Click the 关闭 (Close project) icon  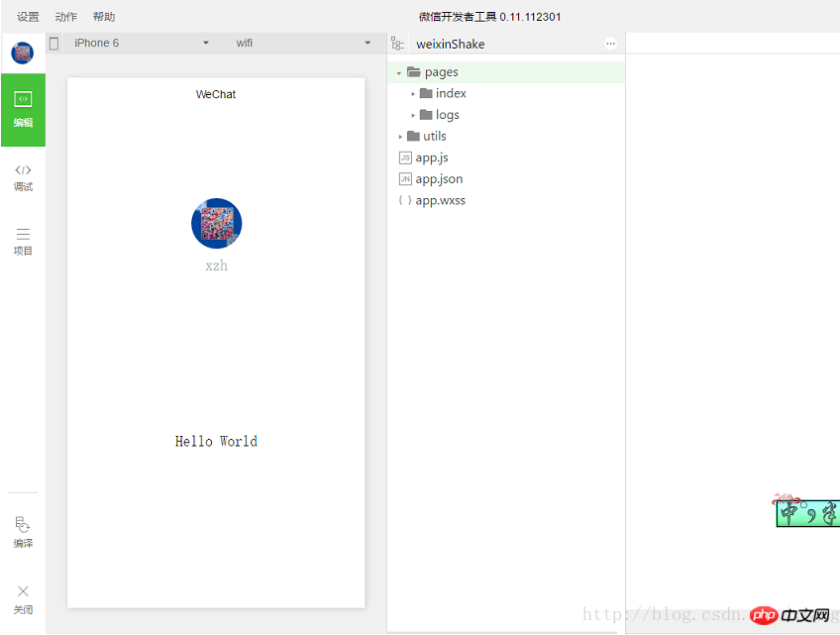tap(22, 595)
